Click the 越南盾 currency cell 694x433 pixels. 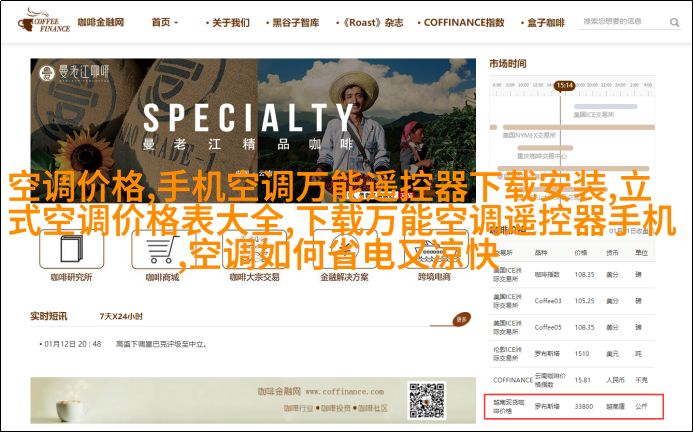(615, 406)
